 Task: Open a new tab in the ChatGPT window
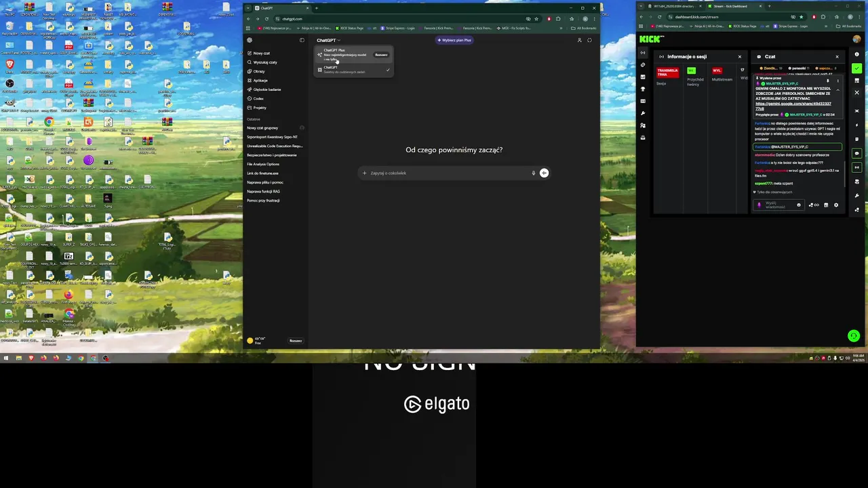click(x=316, y=8)
